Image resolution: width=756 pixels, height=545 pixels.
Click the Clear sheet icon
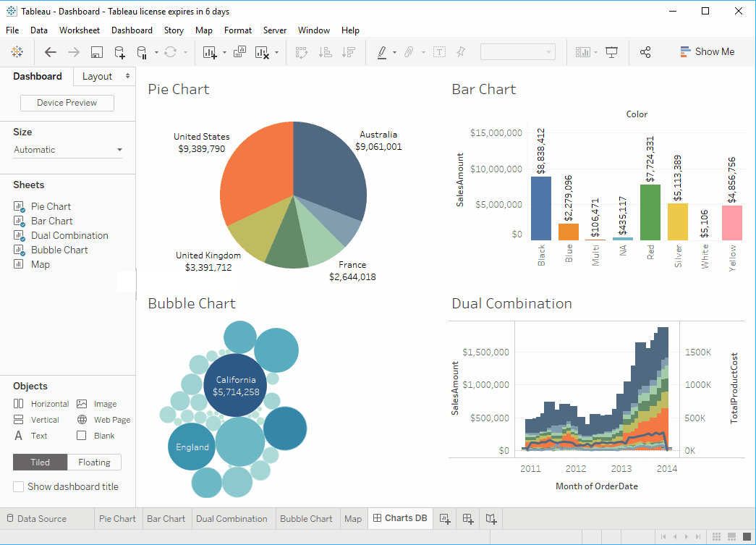(262, 51)
